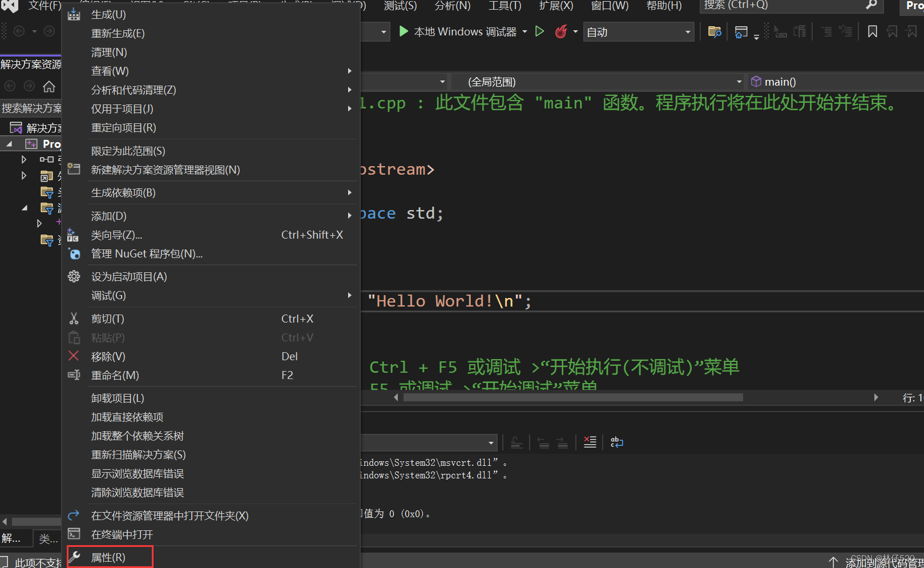Click the Class Wizard icon in the menu
Image resolution: width=924 pixels, height=568 pixels.
coord(73,235)
